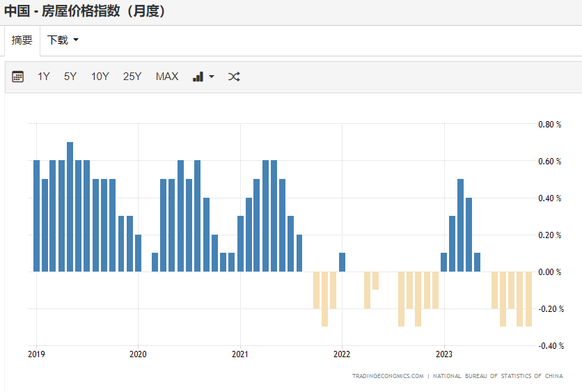Show 25Y of historical data
The height and width of the screenshot is (392, 582).
point(132,77)
